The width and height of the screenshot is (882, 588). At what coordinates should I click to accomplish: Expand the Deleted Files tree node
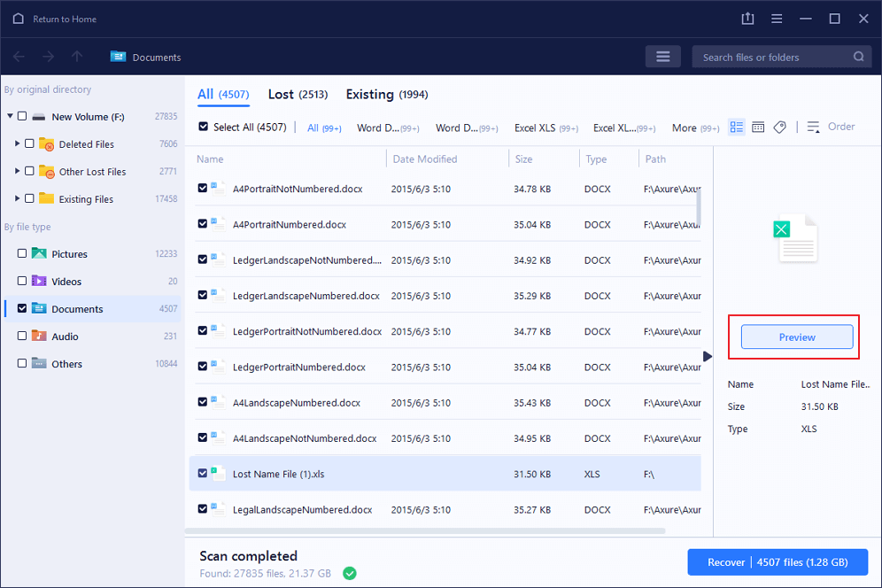[x=18, y=143]
